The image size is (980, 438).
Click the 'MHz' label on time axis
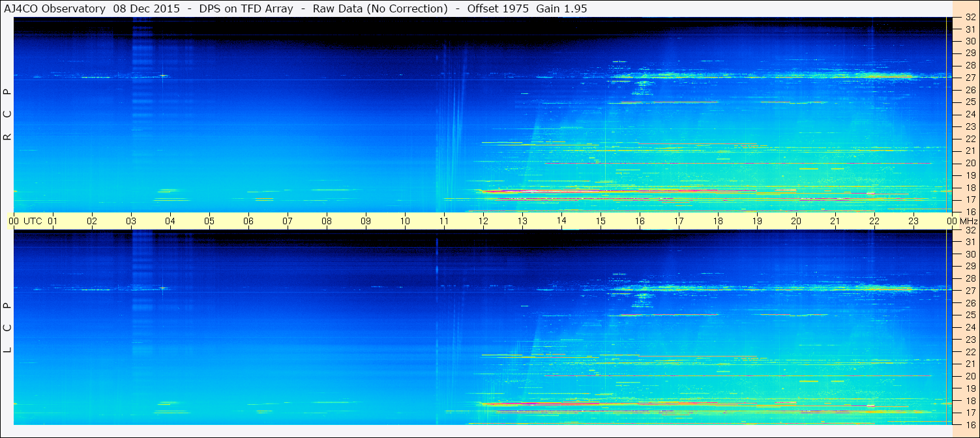(x=968, y=222)
